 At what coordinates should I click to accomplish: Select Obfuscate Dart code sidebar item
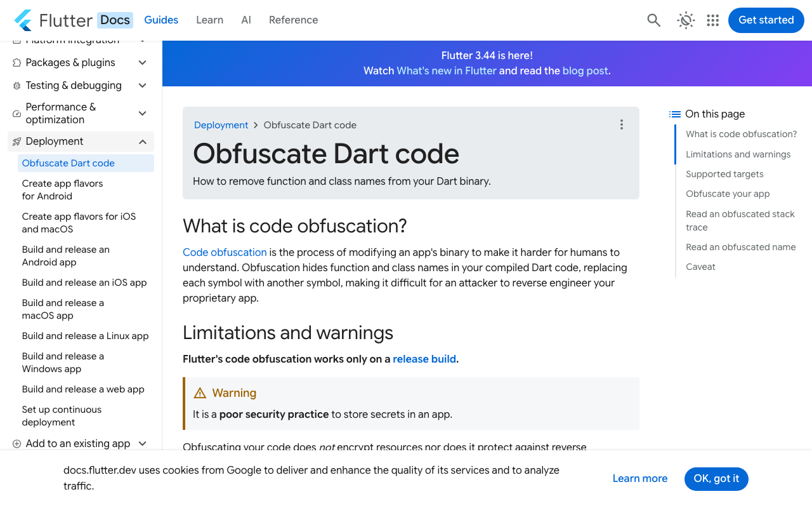(x=86, y=163)
